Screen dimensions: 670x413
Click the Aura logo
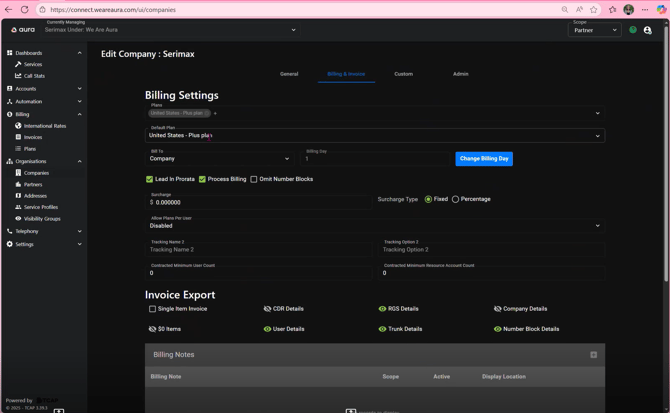[x=23, y=29]
